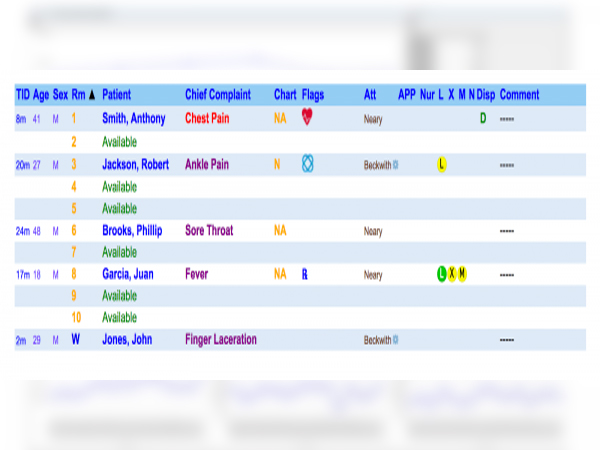
Task: Toggle the Rm column sort arrow
Action: click(92, 95)
